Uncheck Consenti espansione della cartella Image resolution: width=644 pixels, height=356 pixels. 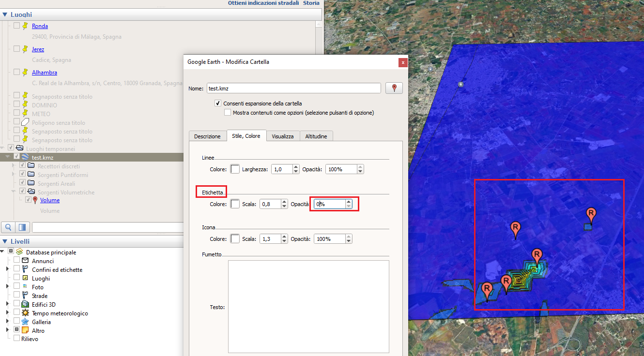point(218,104)
